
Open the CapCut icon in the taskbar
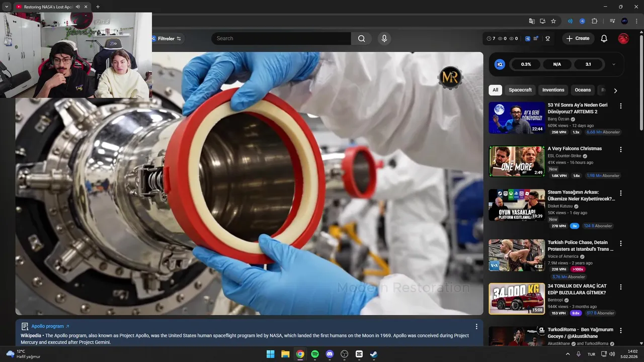coord(359,354)
